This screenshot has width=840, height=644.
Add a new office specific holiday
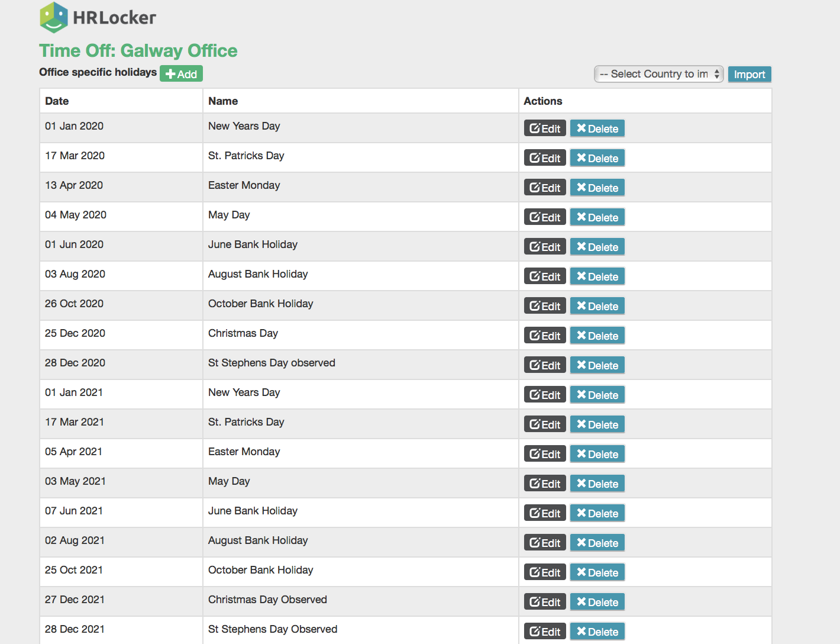point(181,74)
